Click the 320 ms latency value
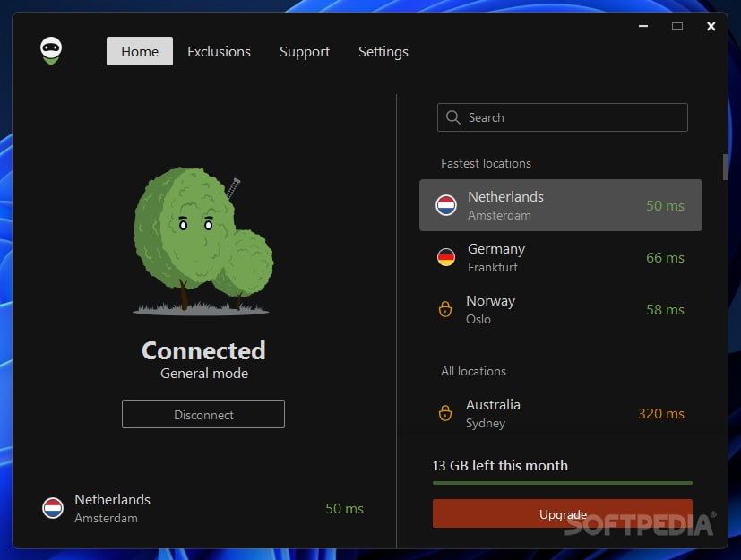 click(661, 413)
